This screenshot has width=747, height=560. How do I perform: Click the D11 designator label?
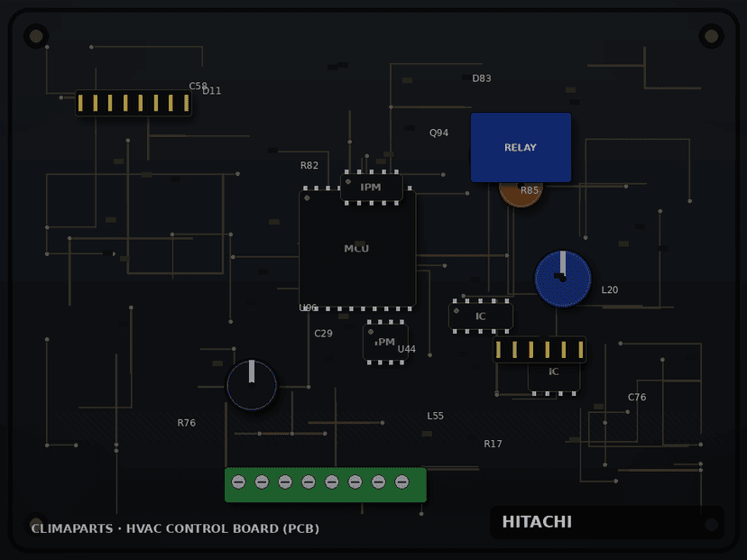point(212,91)
